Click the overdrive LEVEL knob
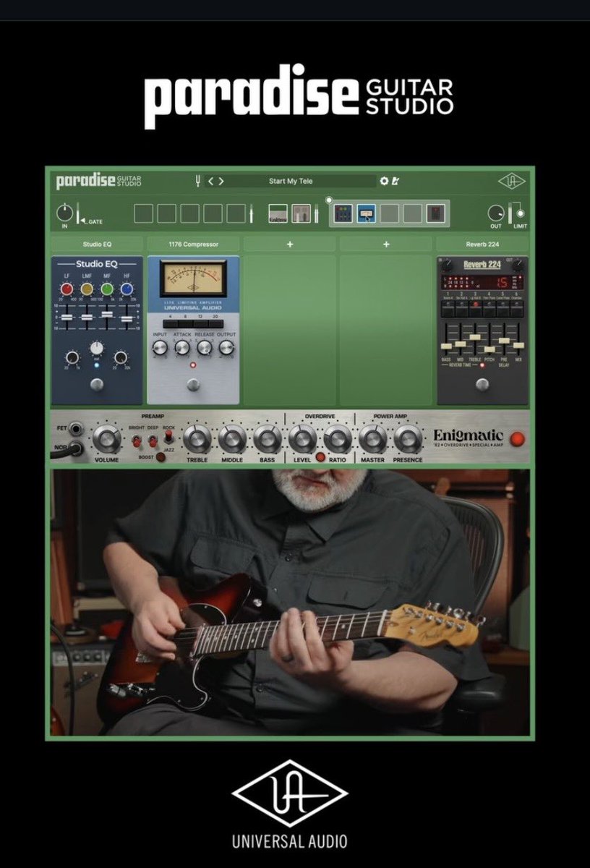The height and width of the screenshot is (868, 590). (x=303, y=438)
